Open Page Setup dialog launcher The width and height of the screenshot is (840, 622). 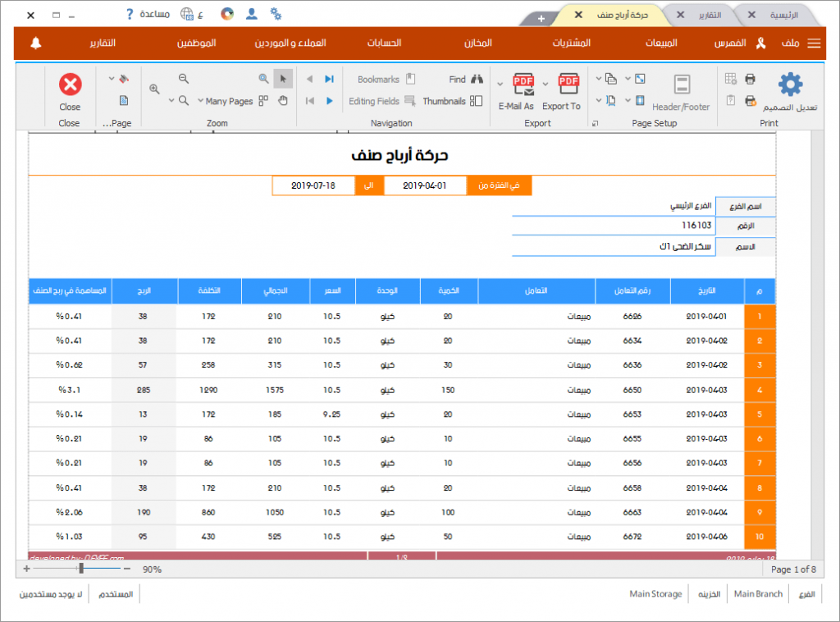596,123
